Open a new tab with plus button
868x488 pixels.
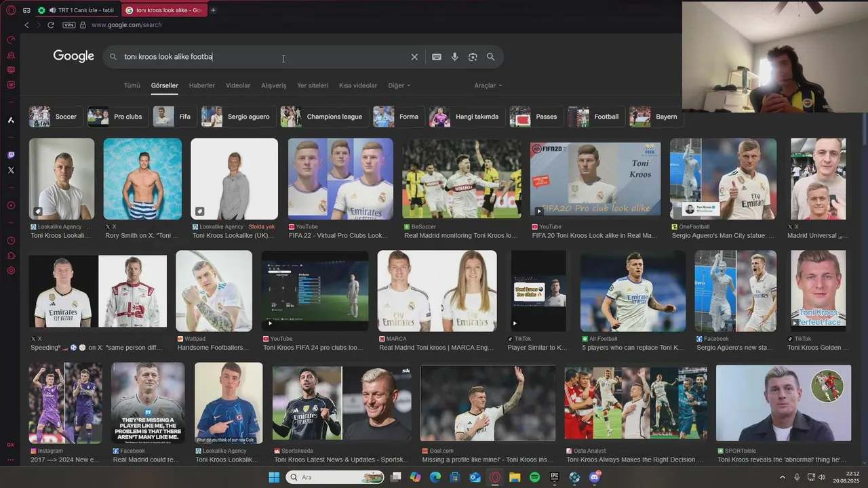pyautogui.click(x=213, y=10)
